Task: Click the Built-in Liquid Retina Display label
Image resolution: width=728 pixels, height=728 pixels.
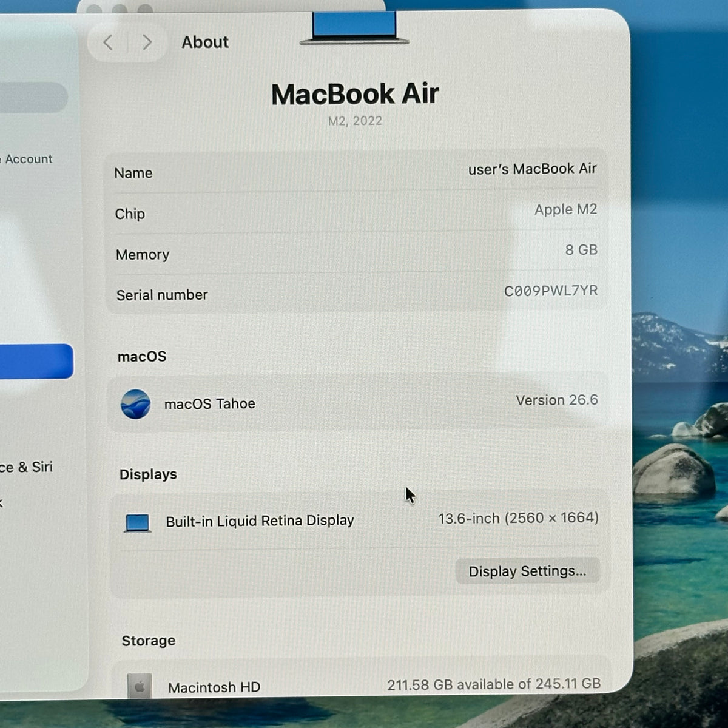Action: 260,521
